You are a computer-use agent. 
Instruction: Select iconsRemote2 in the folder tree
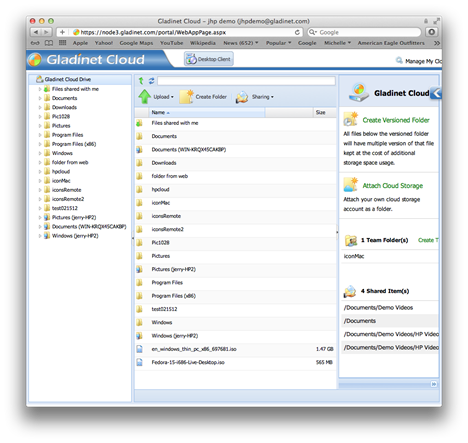(68, 199)
